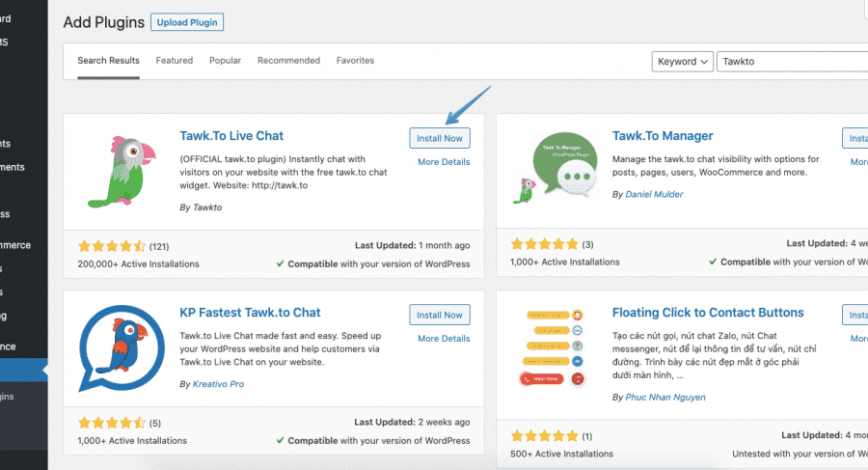The image size is (868, 470).
Task: Open author link Daniel Mulder
Action: [654, 195]
